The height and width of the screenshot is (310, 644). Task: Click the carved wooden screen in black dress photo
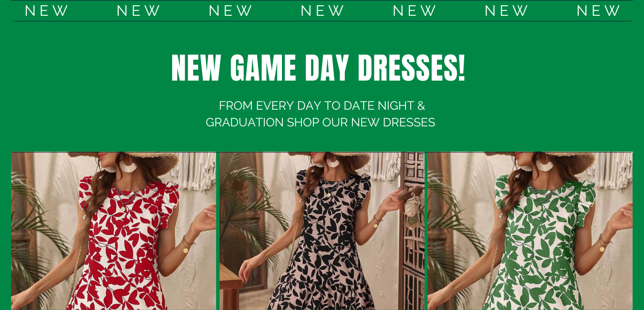tap(412, 231)
